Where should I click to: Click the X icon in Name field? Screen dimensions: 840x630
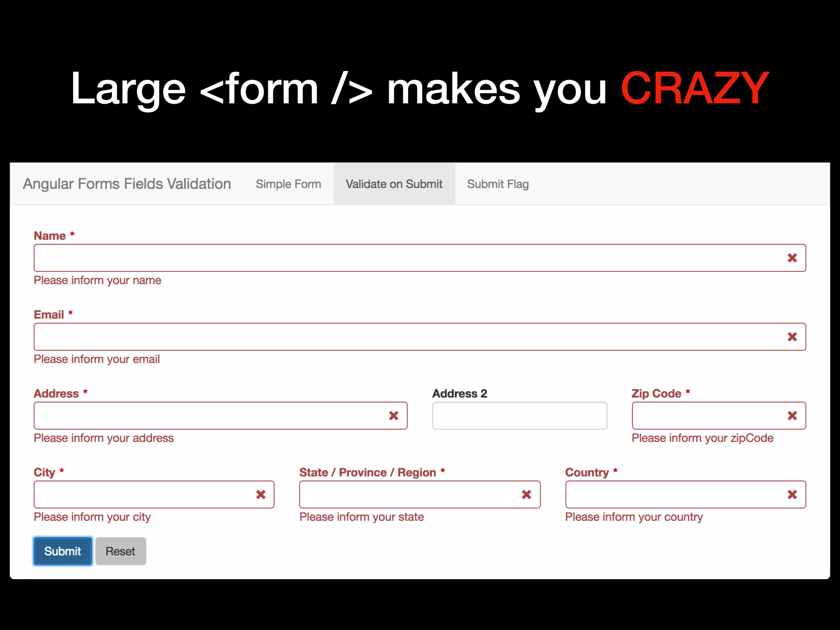click(792, 258)
